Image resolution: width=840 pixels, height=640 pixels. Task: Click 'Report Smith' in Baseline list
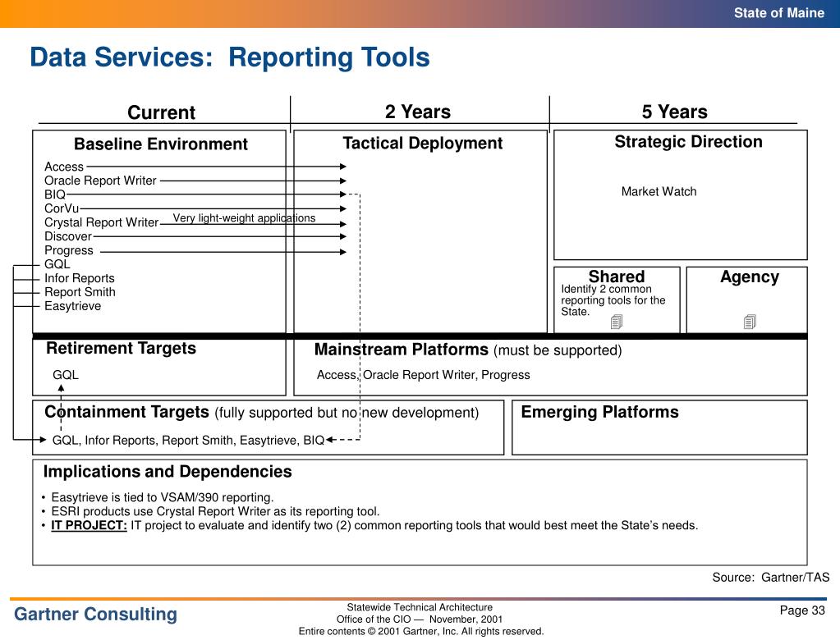[x=80, y=292]
